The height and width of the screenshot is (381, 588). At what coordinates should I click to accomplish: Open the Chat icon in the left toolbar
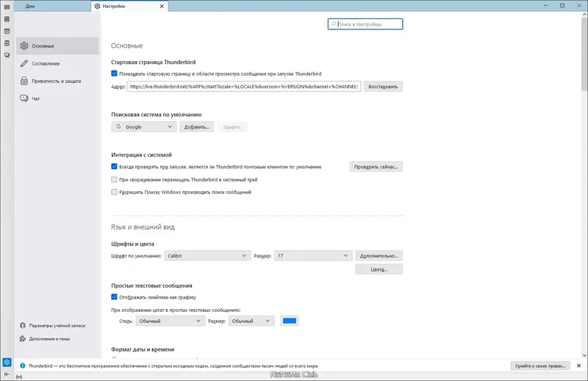click(x=7, y=55)
